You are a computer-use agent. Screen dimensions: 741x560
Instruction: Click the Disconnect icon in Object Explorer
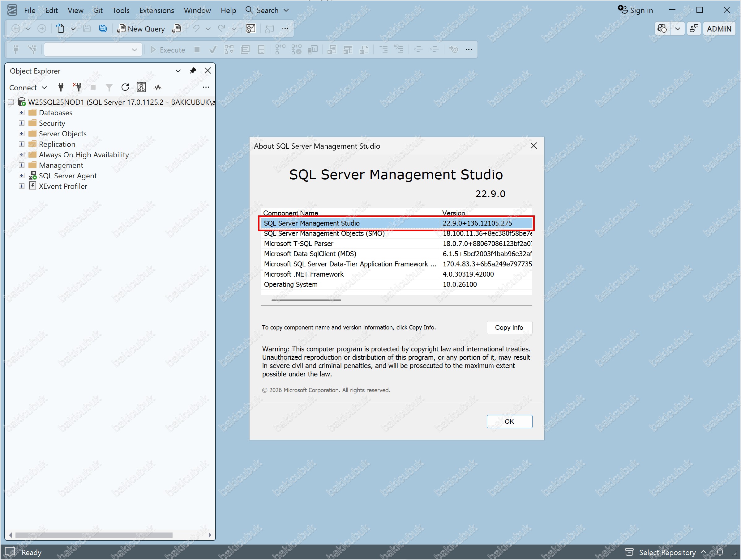pyautogui.click(x=77, y=87)
